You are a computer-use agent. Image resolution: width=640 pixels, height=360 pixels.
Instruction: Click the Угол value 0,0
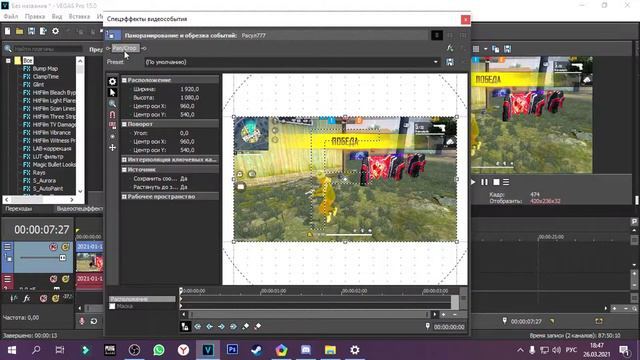click(184, 133)
